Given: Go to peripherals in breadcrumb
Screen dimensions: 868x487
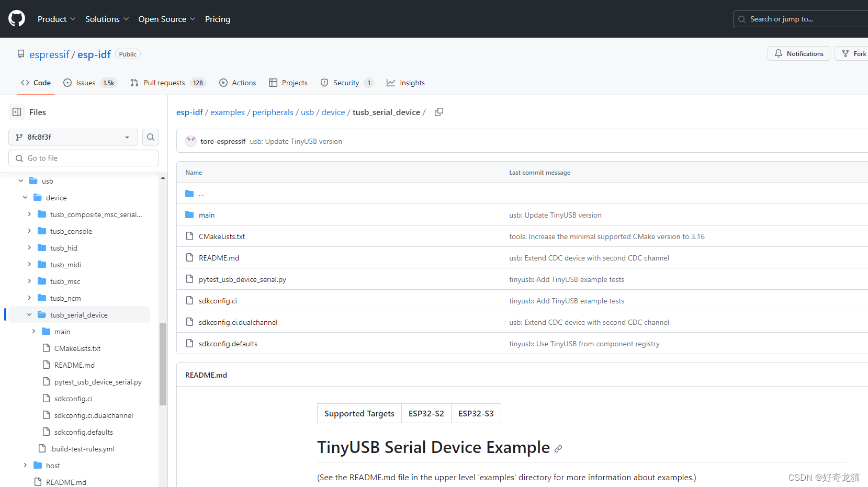Looking at the screenshot, I should pos(273,112).
